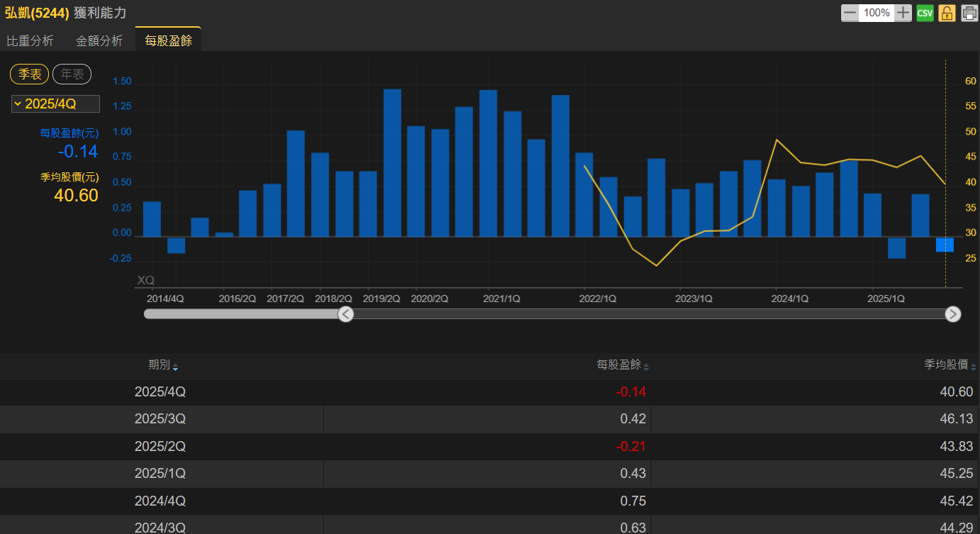Switch to the 比重分析 tab

pyautogui.click(x=30, y=41)
